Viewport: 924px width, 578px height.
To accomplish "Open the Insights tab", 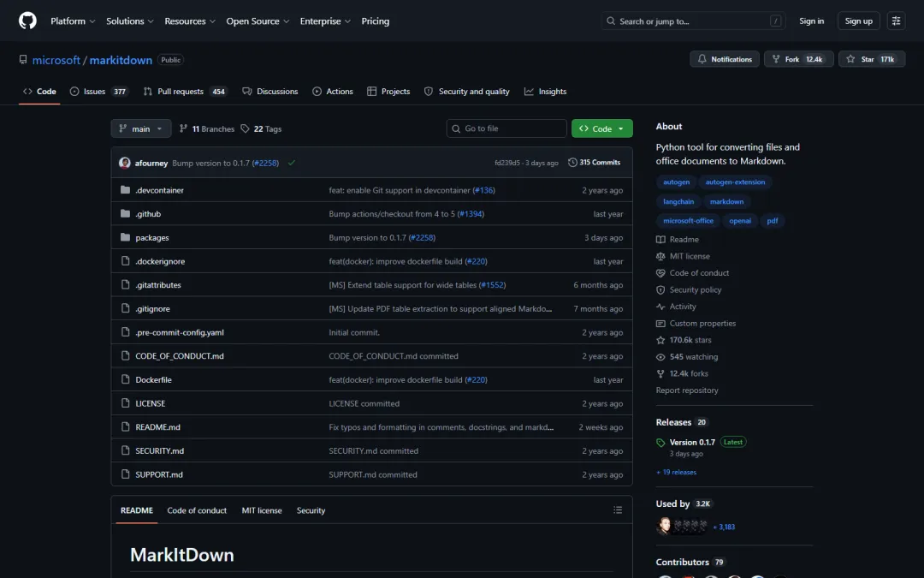I will tap(545, 92).
